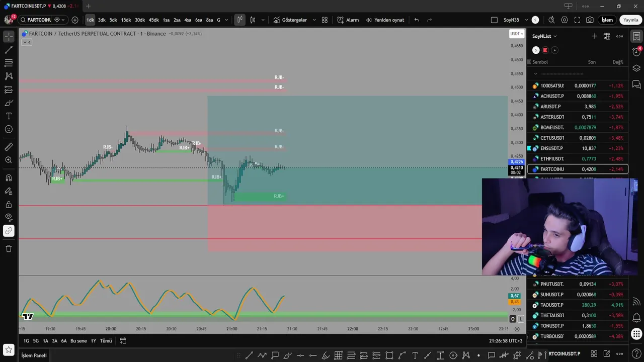The image size is (644, 362).
Task: Activate the zoom in tool
Action: [x=9, y=160]
